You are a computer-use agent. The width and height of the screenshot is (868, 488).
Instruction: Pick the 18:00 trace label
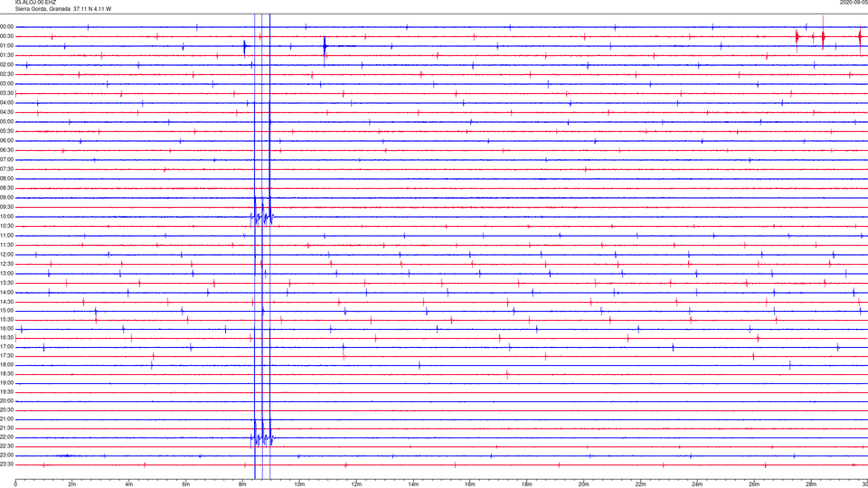6,364
